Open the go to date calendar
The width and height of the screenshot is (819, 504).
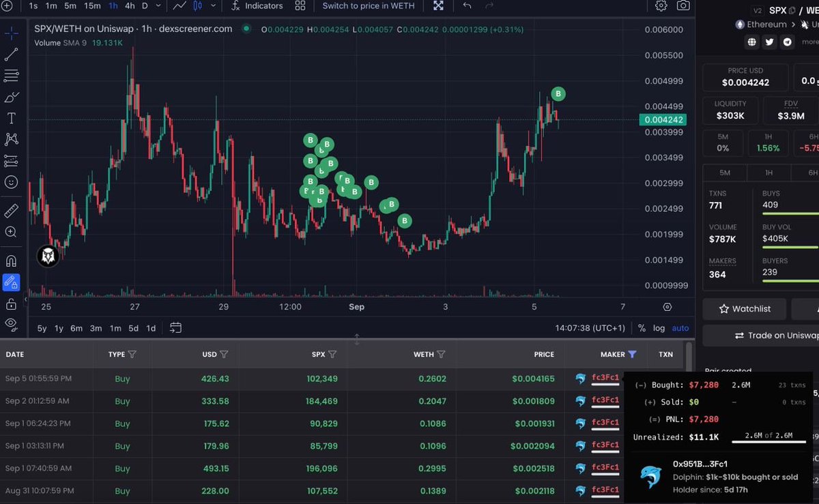(x=175, y=328)
